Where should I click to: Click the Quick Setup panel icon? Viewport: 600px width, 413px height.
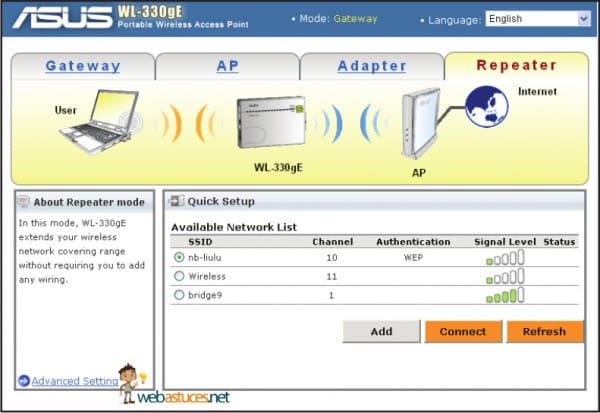pos(176,201)
